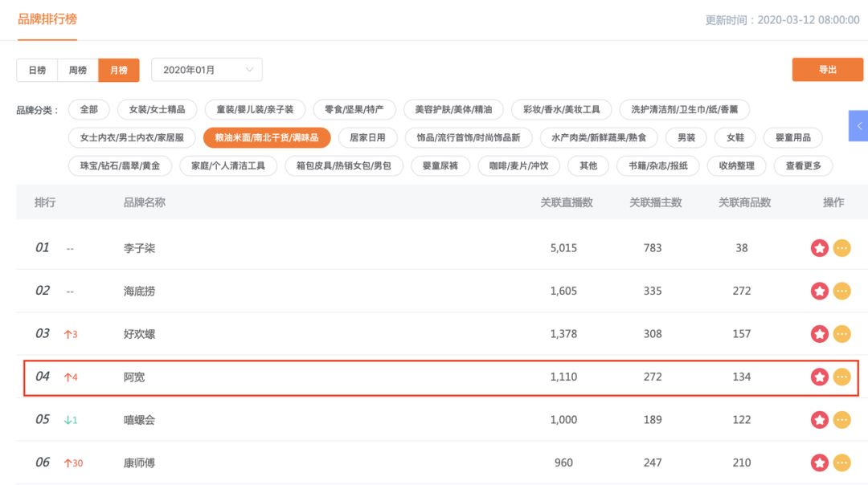Click the ↑30 rank change for 康师傅

point(73,463)
